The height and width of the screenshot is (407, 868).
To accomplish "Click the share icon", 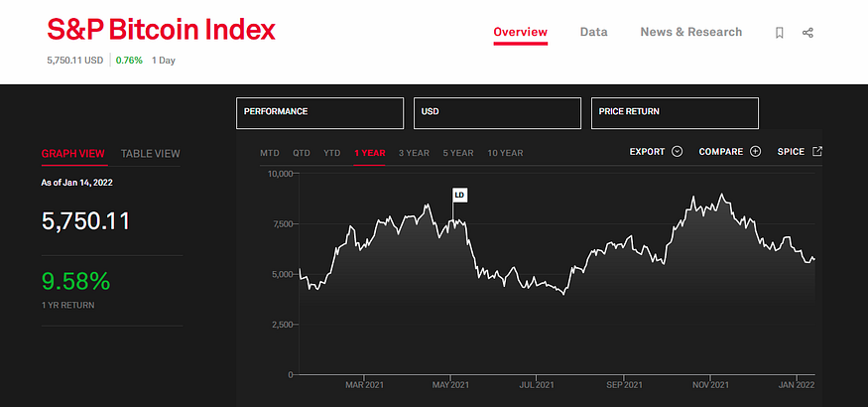I will (807, 33).
